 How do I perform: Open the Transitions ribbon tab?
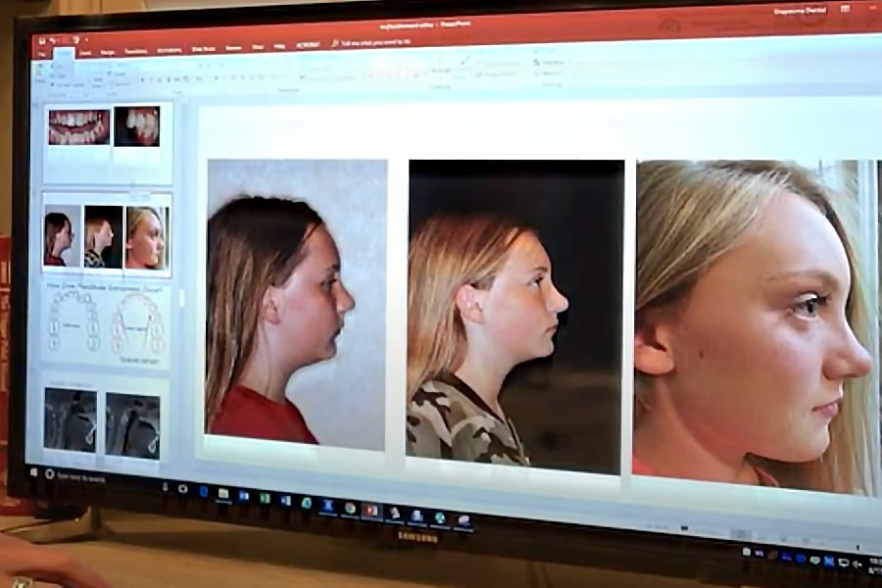click(135, 51)
